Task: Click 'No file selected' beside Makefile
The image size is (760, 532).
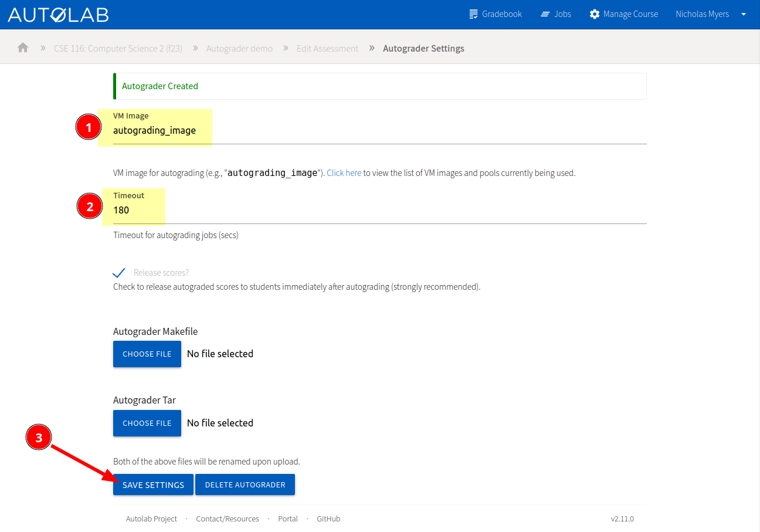Action: coord(220,354)
